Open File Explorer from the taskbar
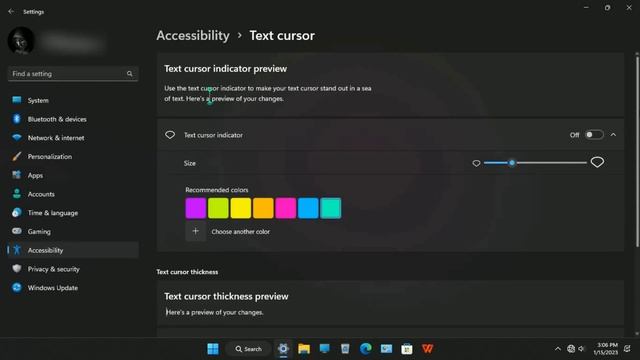This screenshot has width=640, height=360. click(304, 349)
